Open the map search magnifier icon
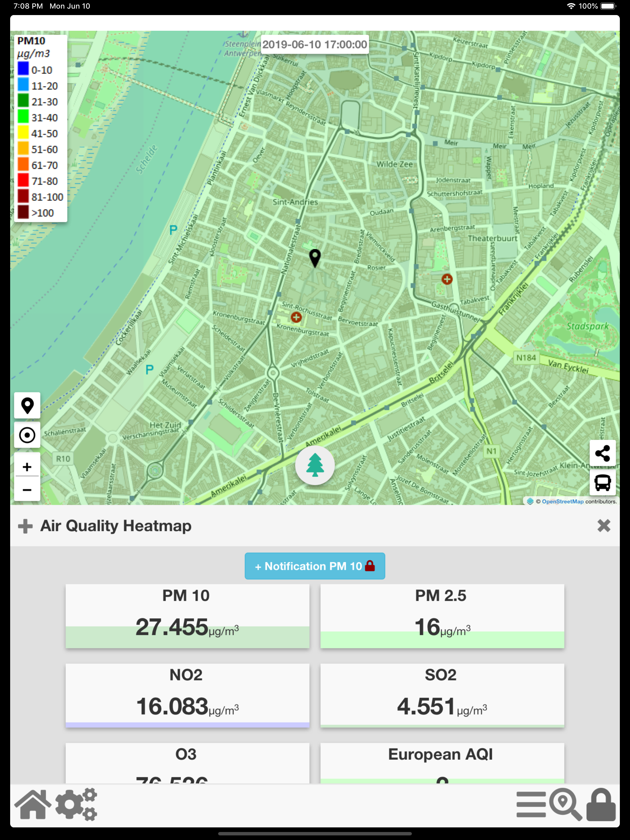 (565, 804)
